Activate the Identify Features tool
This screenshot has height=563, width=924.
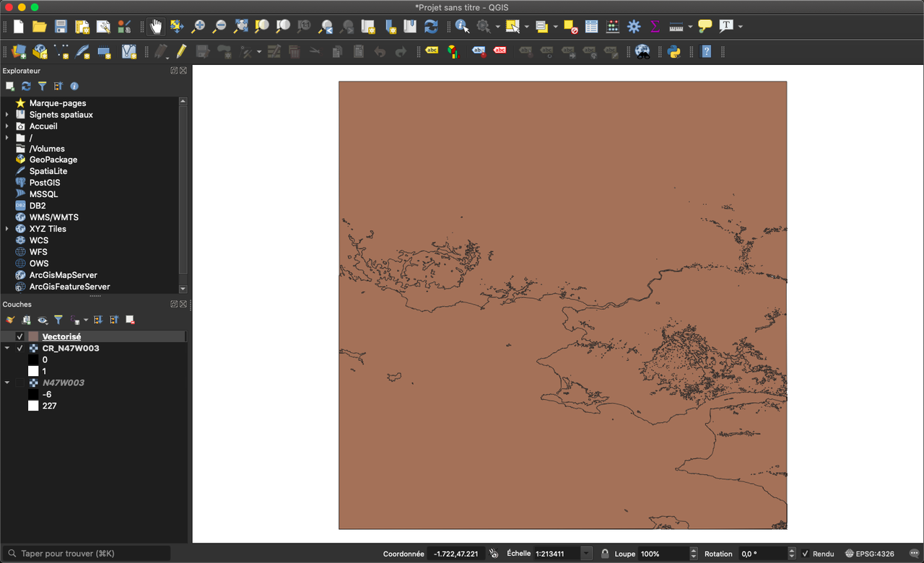click(462, 27)
